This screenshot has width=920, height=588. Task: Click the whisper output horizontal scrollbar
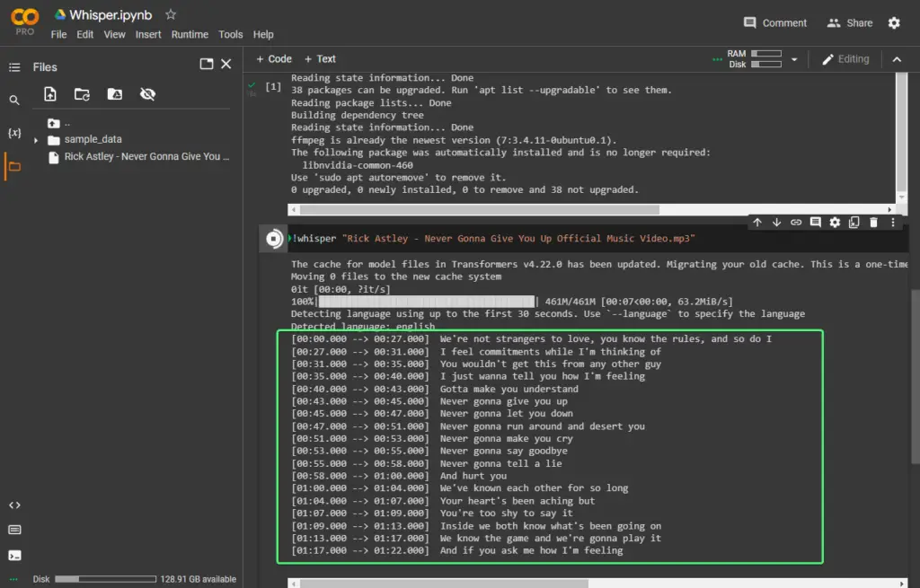click(x=444, y=584)
